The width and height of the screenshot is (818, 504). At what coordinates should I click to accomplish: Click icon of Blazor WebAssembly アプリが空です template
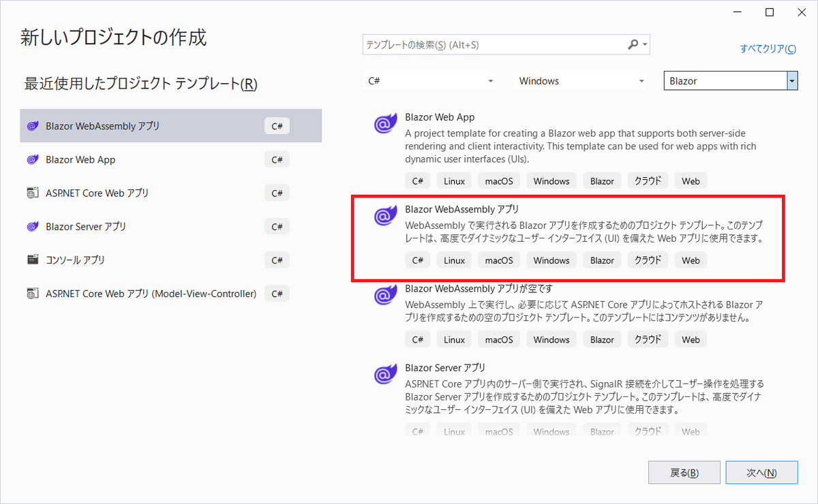point(386,295)
